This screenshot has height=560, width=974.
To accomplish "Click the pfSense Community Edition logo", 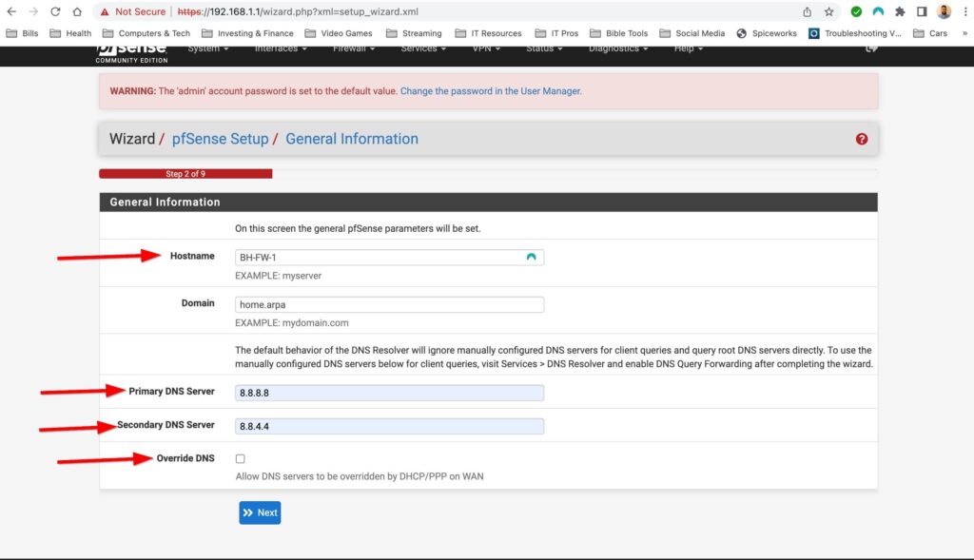I will pyautogui.click(x=131, y=54).
